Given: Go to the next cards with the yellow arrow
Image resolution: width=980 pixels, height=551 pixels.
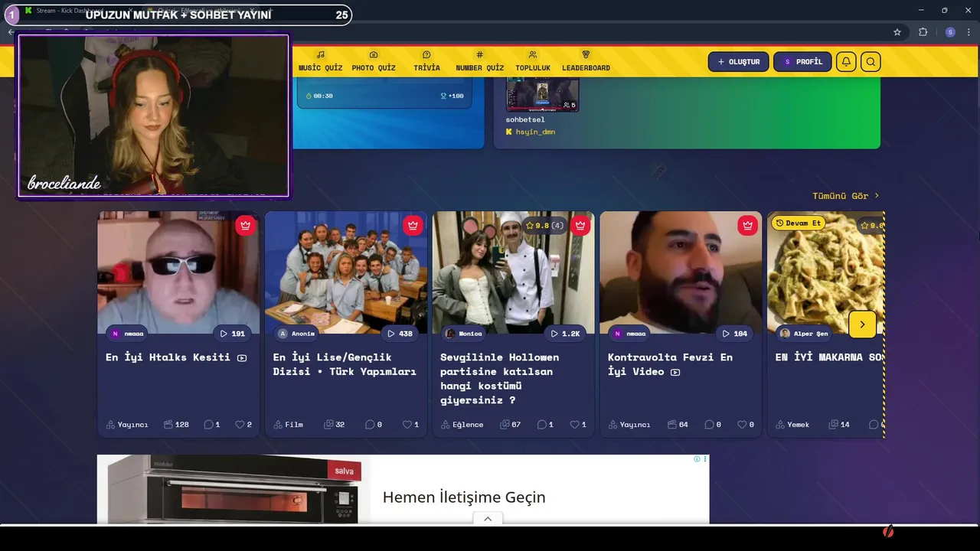Looking at the screenshot, I should point(862,324).
